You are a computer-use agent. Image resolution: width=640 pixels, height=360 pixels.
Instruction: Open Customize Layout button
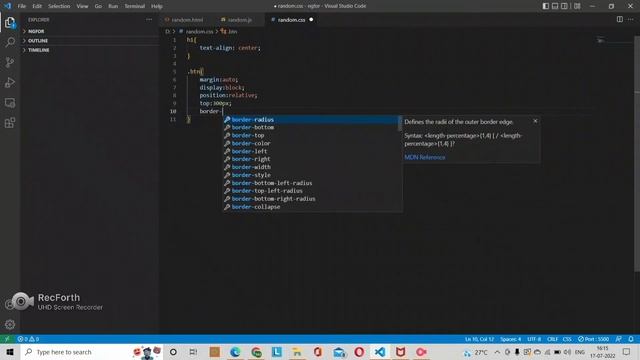pos(577,6)
